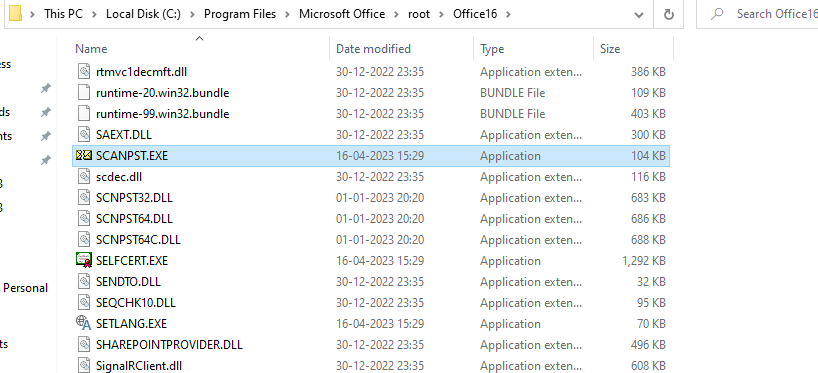Sort by the Name column header
Viewport: 818px width, 373px height.
pos(91,49)
